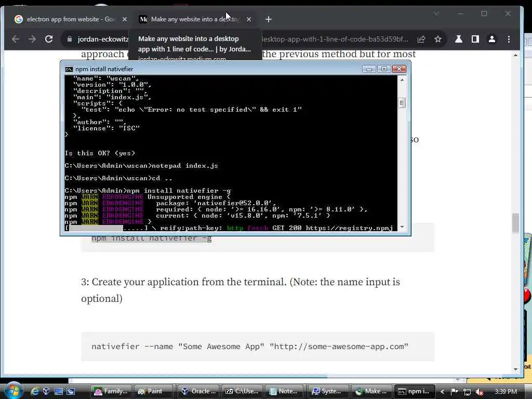Click the webpage scrollbar thumb

516,223
